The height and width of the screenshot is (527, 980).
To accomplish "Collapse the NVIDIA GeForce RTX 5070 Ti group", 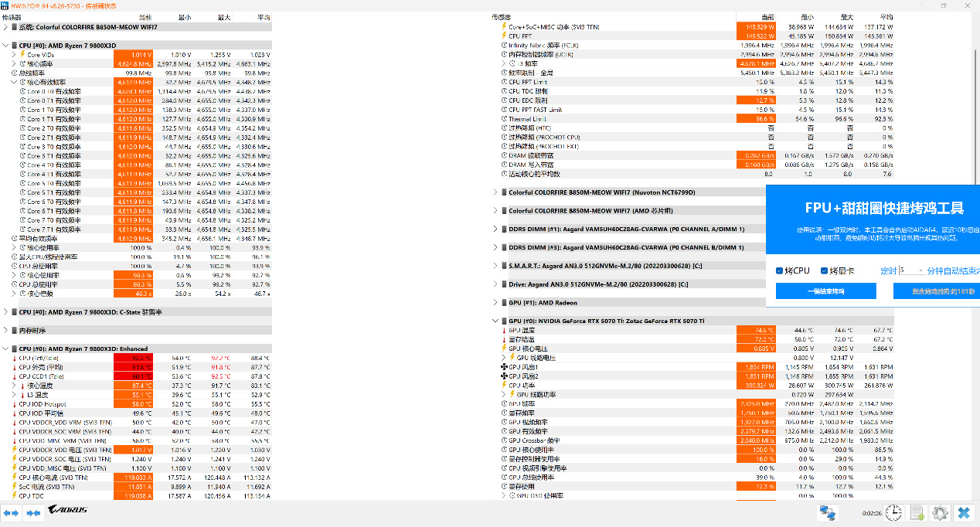I will 495,321.
